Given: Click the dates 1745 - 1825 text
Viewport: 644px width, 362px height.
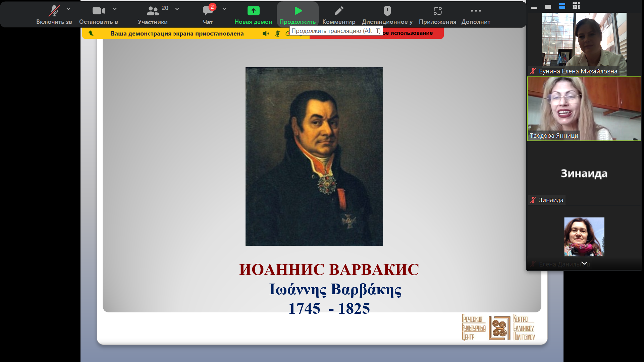Looking at the screenshot, I should [329, 308].
